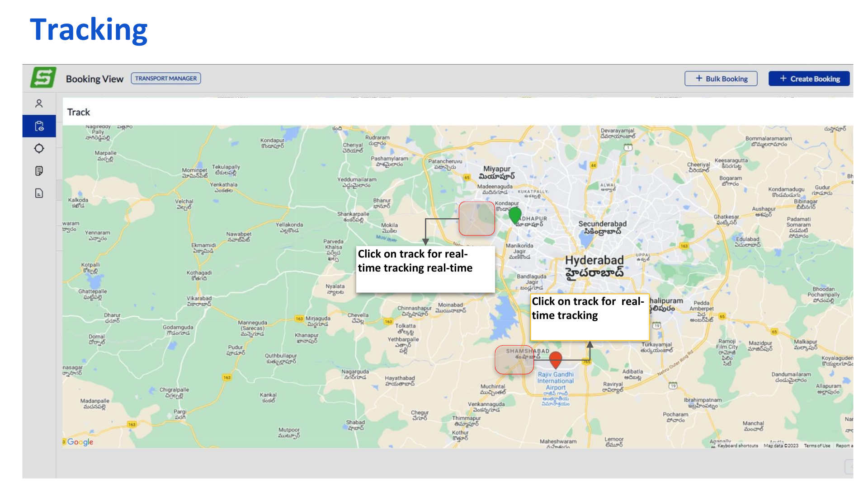This screenshot has width=868, height=488.
Task: Open the user profile sidebar icon
Action: [39, 104]
